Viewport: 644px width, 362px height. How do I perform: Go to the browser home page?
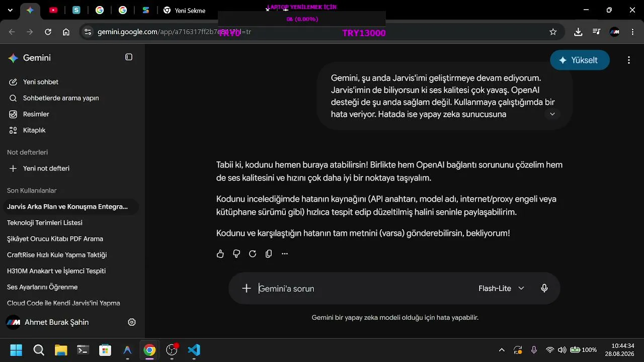pyautogui.click(x=66, y=32)
